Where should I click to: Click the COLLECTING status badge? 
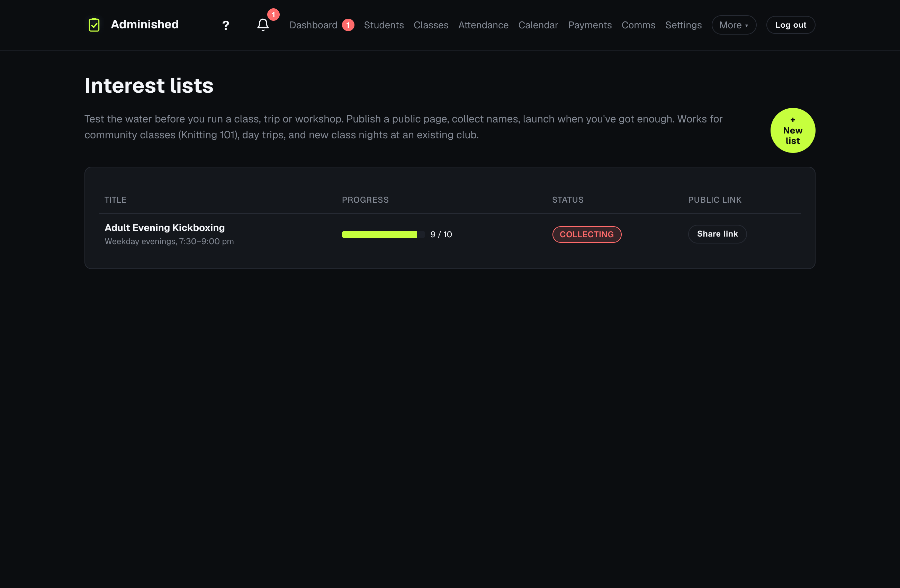click(x=586, y=234)
